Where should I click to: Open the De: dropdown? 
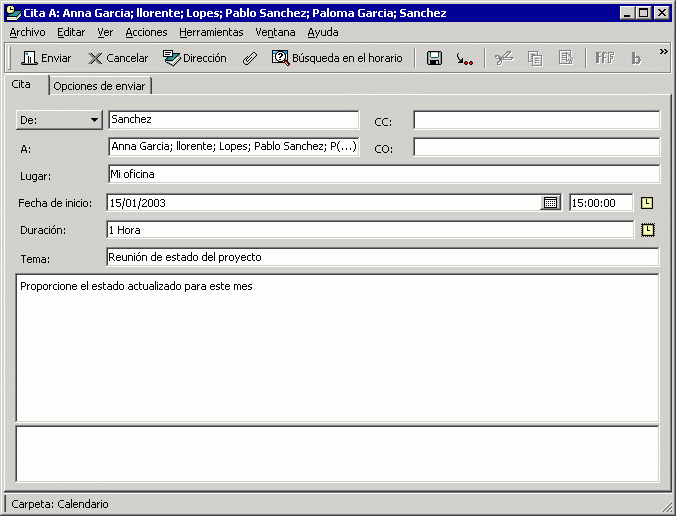pos(59,120)
